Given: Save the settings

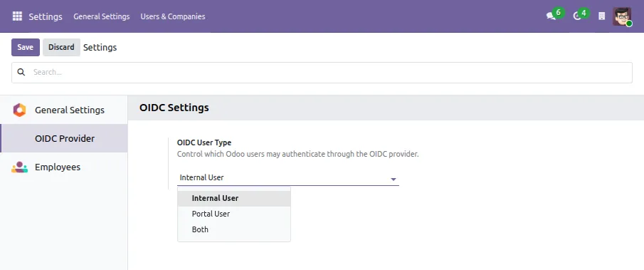Looking at the screenshot, I should pos(26,47).
